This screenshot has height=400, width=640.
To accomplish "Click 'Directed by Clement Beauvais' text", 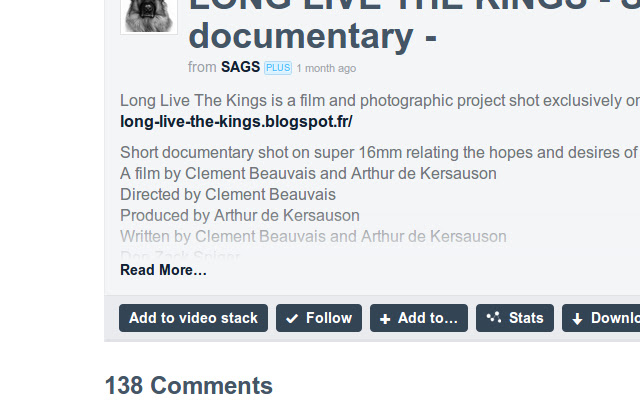I will pyautogui.click(x=228, y=194).
